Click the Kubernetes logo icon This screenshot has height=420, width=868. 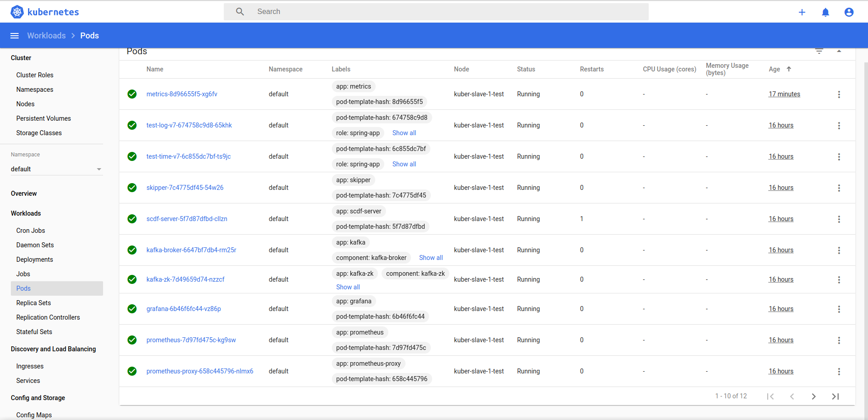click(x=17, y=12)
